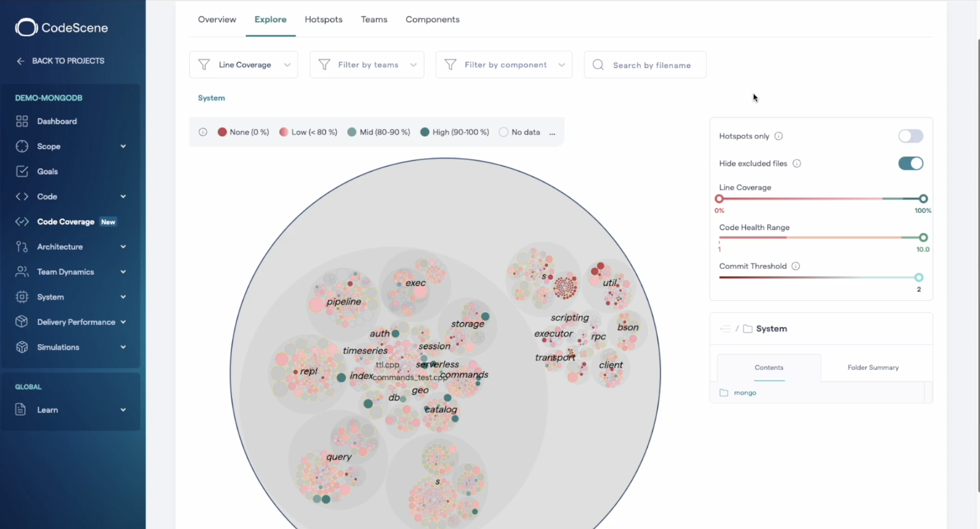The width and height of the screenshot is (980, 529).
Task: Click the CodeScene logo
Action: click(x=61, y=27)
